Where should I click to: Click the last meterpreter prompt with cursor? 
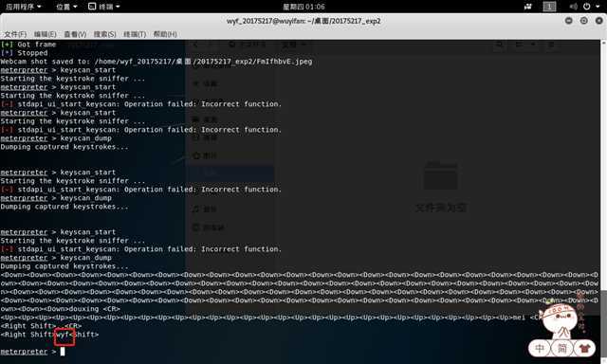click(x=32, y=352)
